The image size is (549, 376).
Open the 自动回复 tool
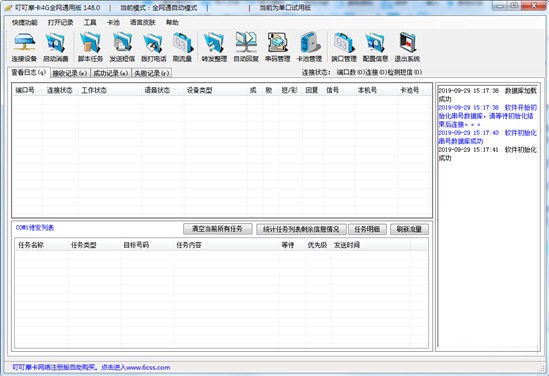[246, 47]
